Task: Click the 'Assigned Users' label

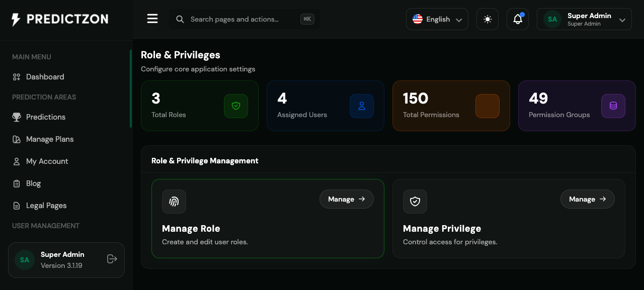Action: click(x=302, y=115)
